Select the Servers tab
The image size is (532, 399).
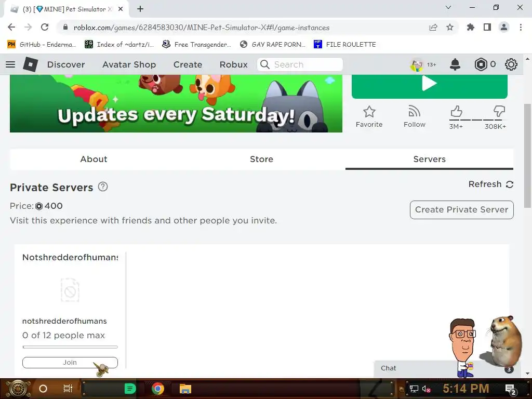429,159
